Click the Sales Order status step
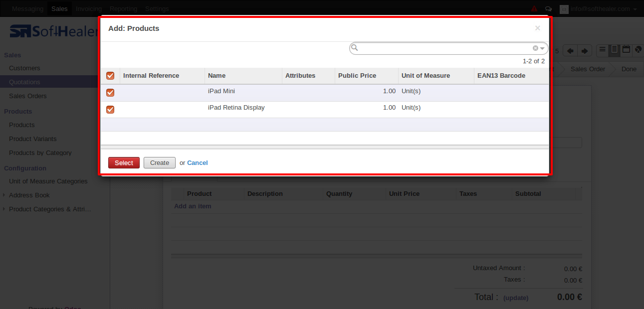 tap(588, 69)
